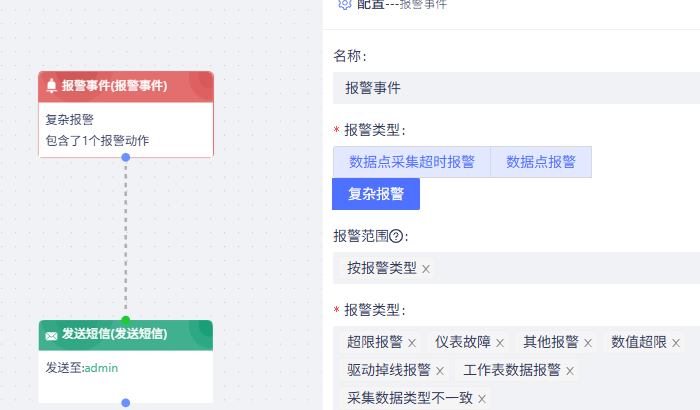Click the bell icon on alarm event node

click(x=51, y=85)
